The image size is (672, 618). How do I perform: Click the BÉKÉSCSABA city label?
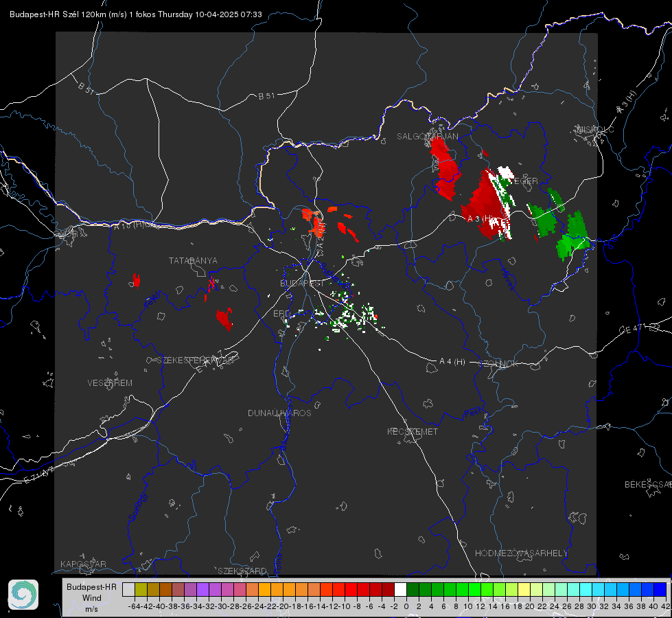tap(648, 484)
